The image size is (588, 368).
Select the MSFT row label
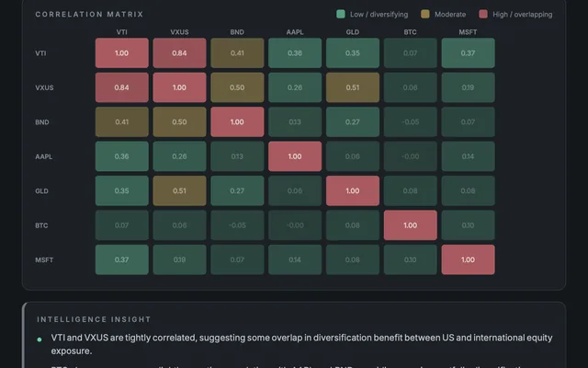coord(44,259)
